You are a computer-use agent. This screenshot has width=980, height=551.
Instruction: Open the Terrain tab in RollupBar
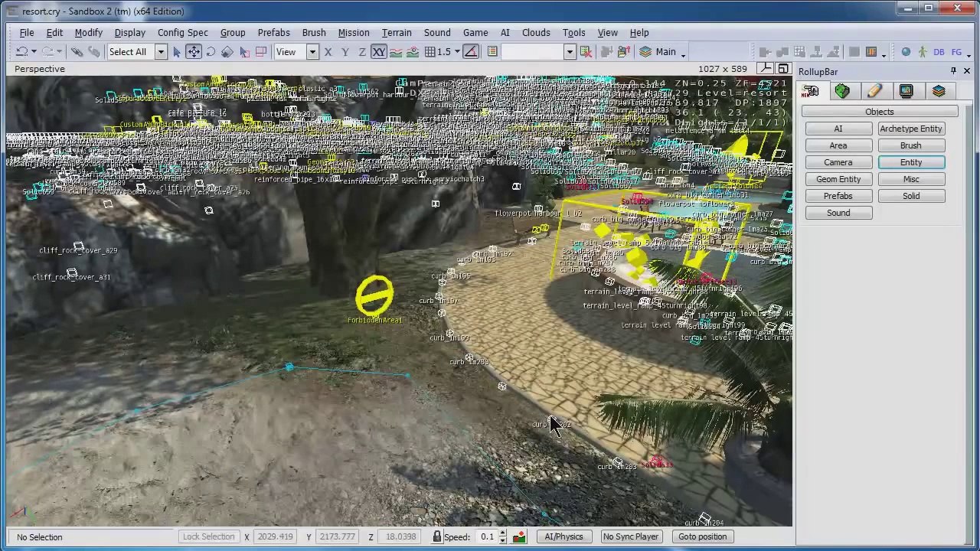pyautogui.click(x=842, y=91)
